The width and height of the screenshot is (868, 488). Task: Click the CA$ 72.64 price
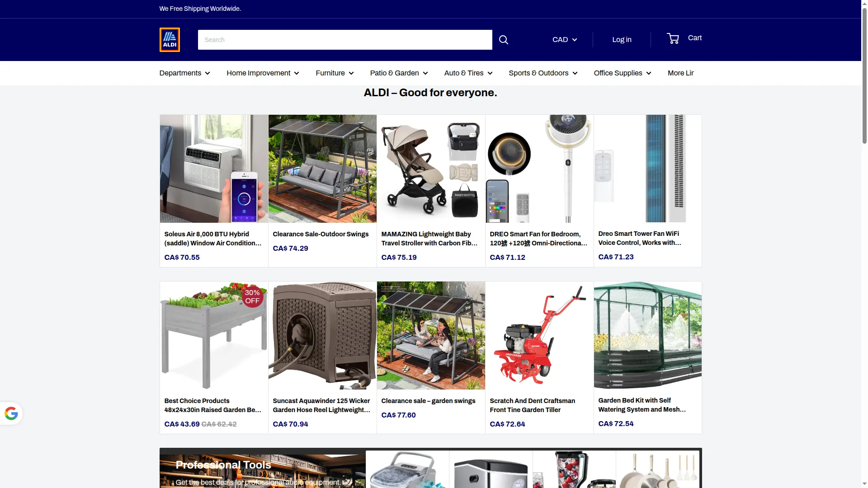[x=507, y=424]
